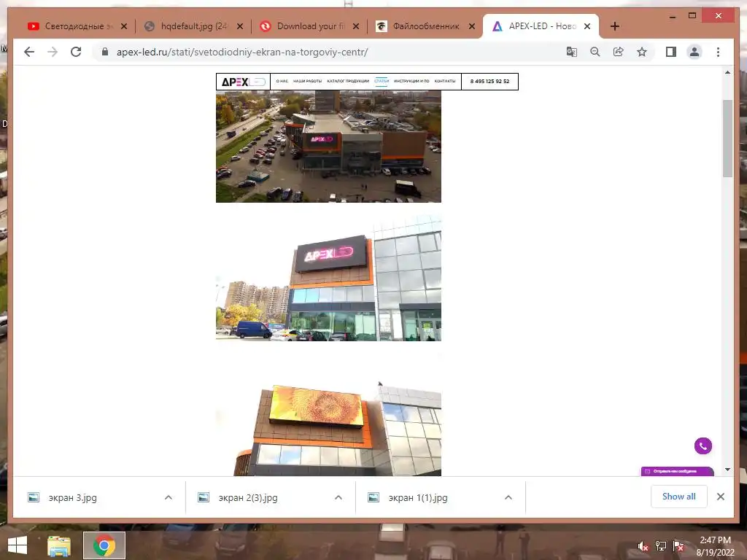
Task: Click the vertical scrollbar thumb
Action: [727, 138]
